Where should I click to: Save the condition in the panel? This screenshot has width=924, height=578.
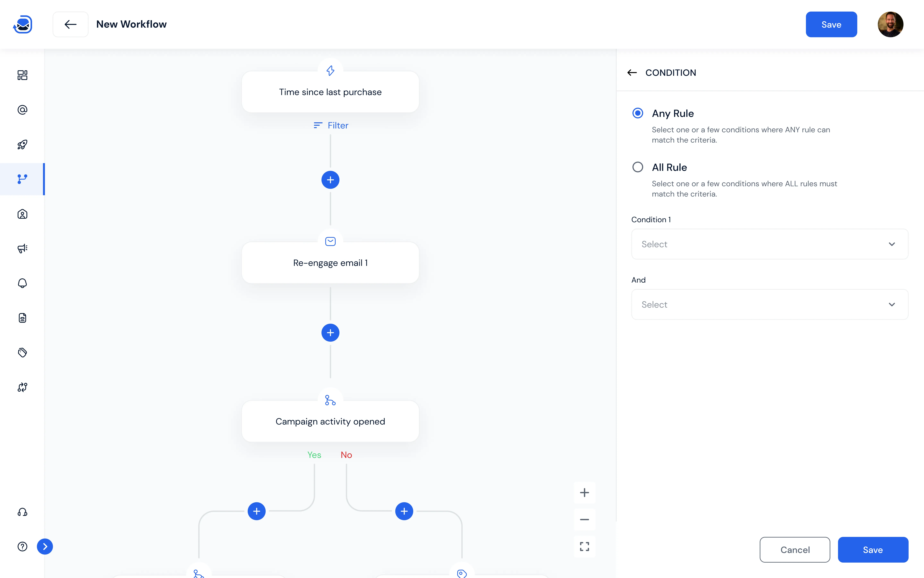(873, 550)
